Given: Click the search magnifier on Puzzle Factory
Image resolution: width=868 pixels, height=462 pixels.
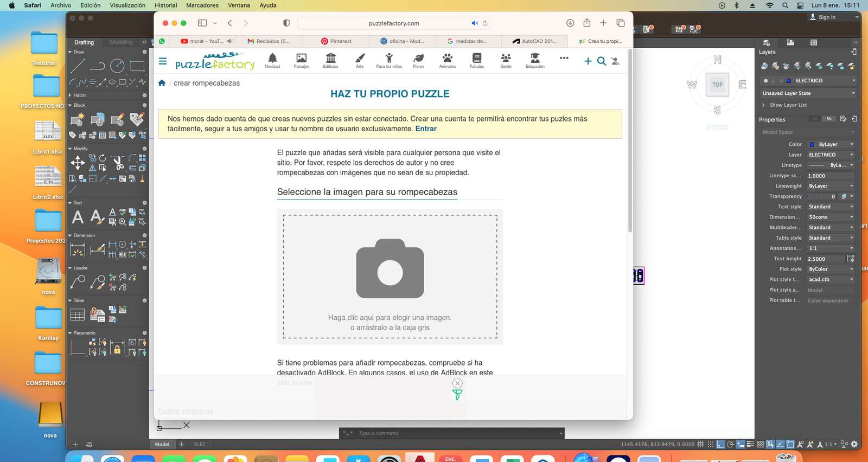Looking at the screenshot, I should (602, 61).
